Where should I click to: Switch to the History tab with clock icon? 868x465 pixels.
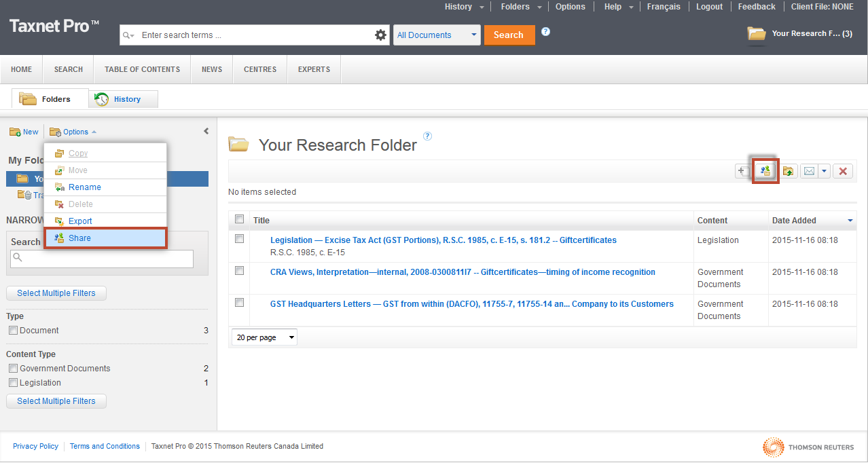pos(124,99)
